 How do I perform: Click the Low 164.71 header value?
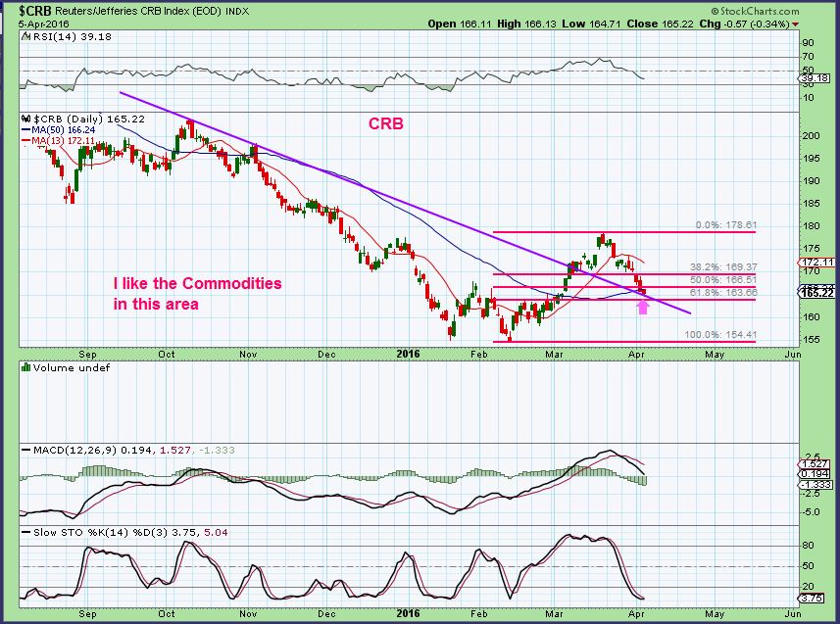click(x=592, y=24)
